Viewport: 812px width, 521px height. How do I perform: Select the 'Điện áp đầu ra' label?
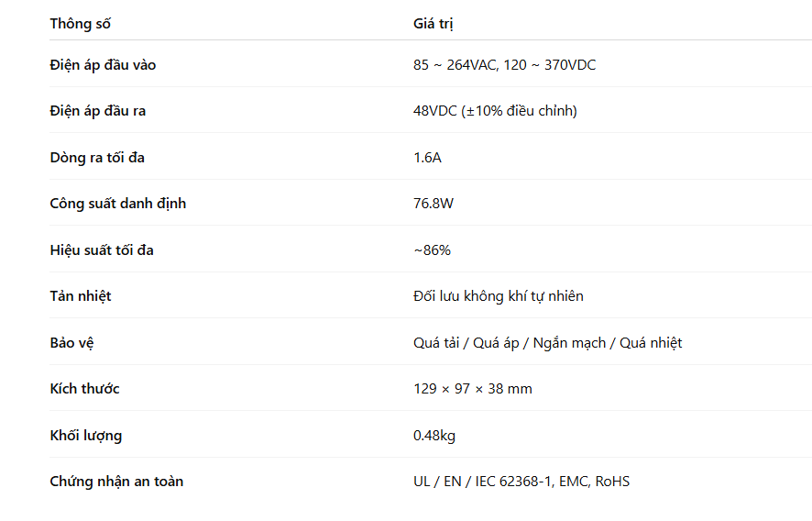(97, 111)
